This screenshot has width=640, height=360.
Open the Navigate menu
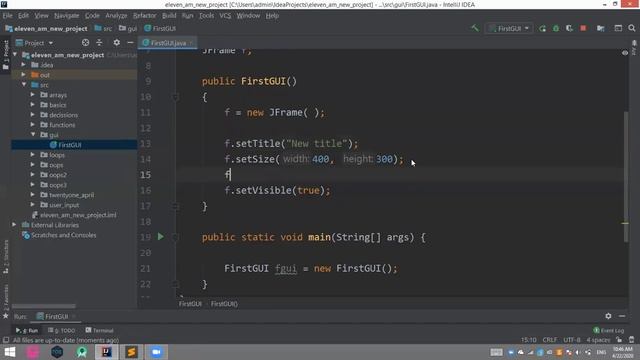pyautogui.click(x=67, y=16)
